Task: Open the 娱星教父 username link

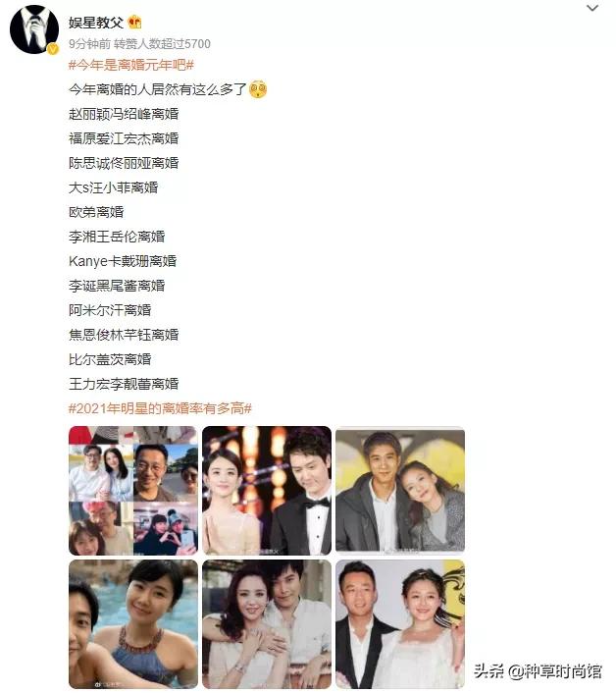Action: coord(96,23)
